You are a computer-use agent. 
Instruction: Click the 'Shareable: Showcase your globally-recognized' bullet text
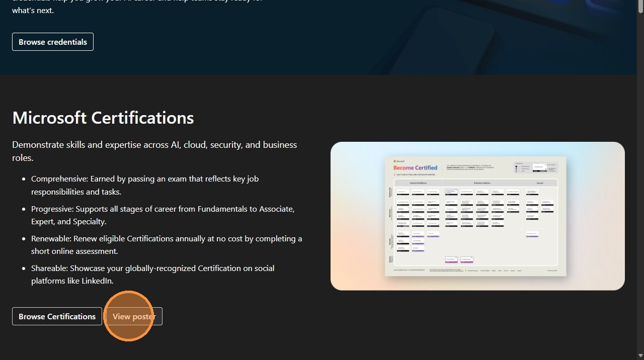[153, 275]
